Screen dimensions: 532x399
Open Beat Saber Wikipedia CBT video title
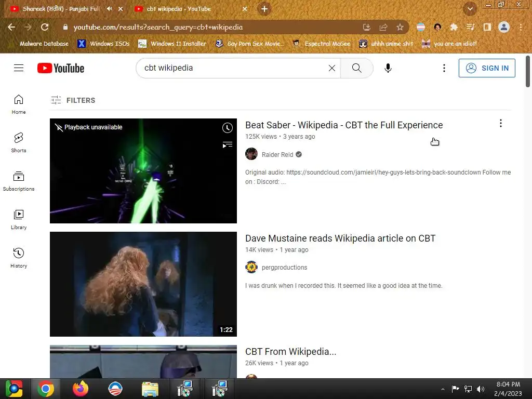[x=344, y=125]
